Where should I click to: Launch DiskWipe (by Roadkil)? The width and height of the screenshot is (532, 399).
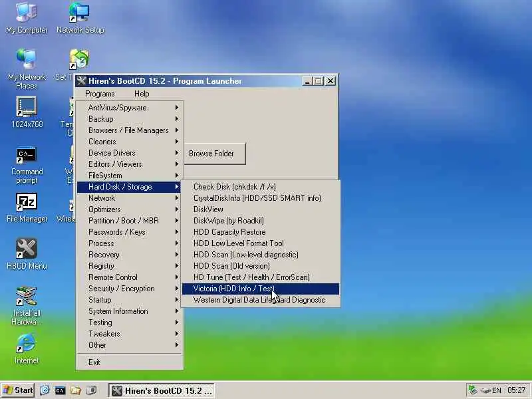pyautogui.click(x=261, y=221)
